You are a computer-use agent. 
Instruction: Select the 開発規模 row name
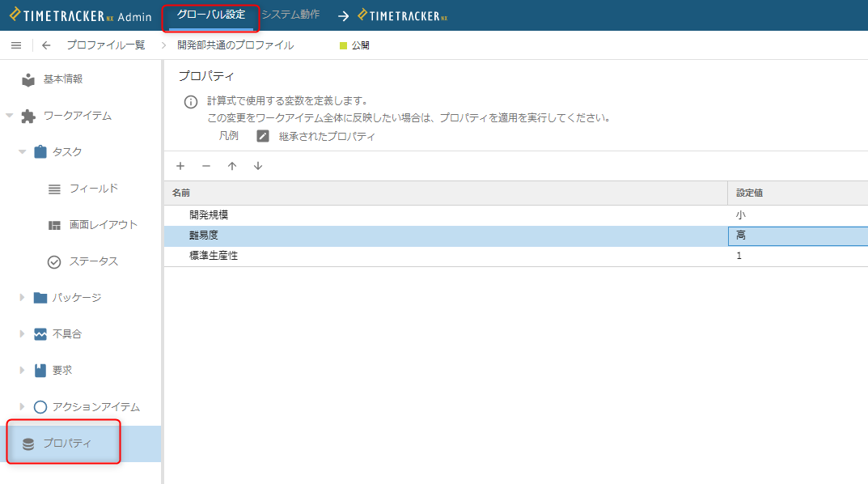(209, 214)
